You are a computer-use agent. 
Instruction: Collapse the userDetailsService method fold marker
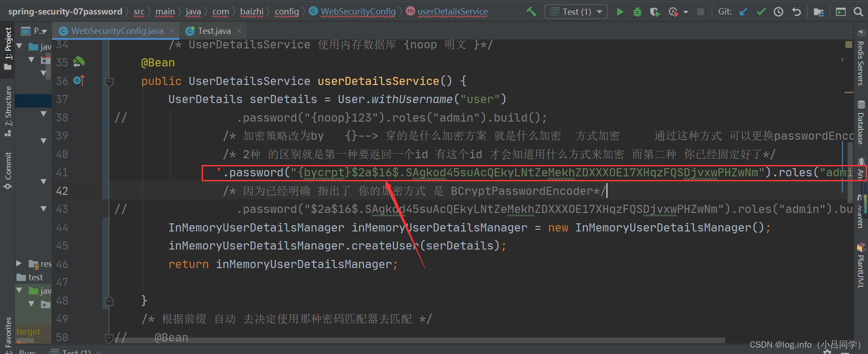click(x=109, y=82)
